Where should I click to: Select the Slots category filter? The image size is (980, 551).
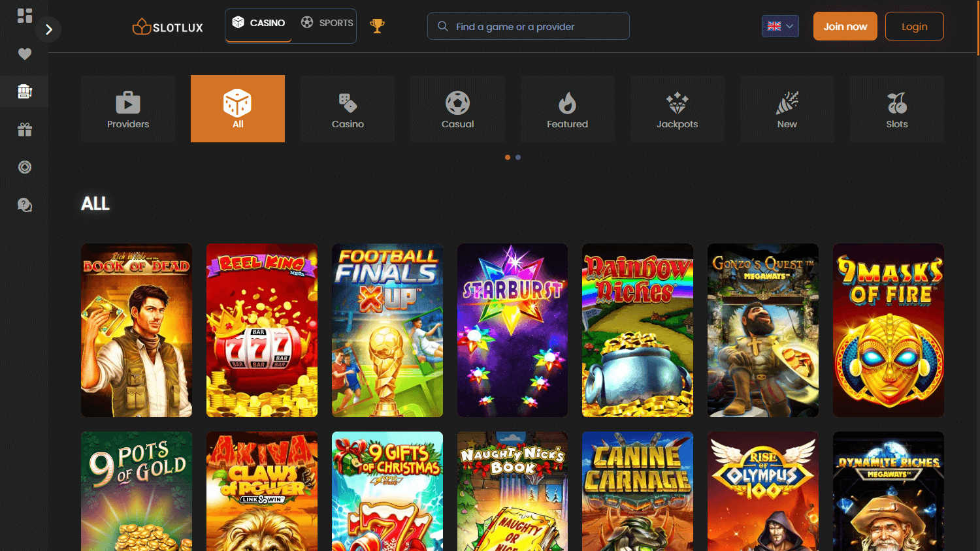click(x=896, y=108)
